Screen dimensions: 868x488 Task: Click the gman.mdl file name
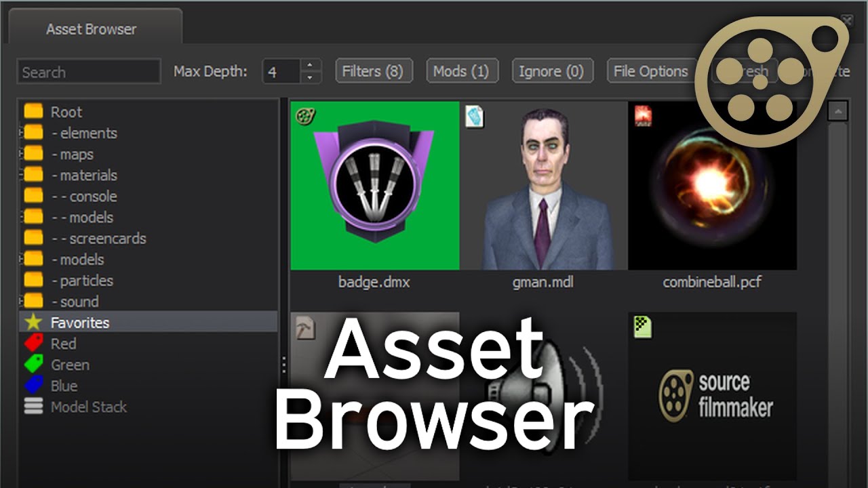tap(543, 282)
